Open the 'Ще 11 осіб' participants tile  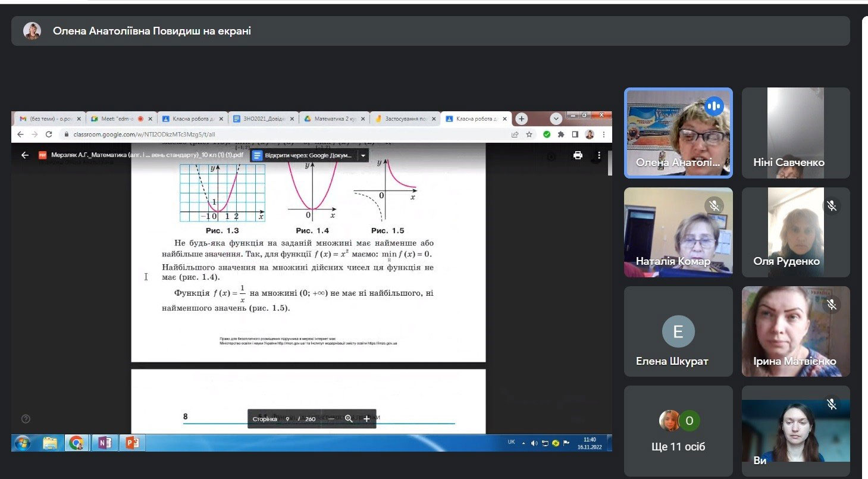pos(678,431)
